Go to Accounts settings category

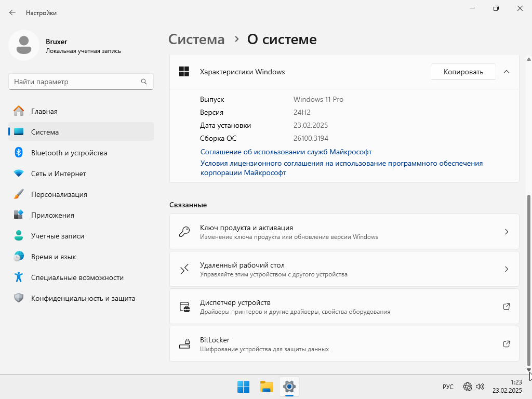(x=57, y=236)
